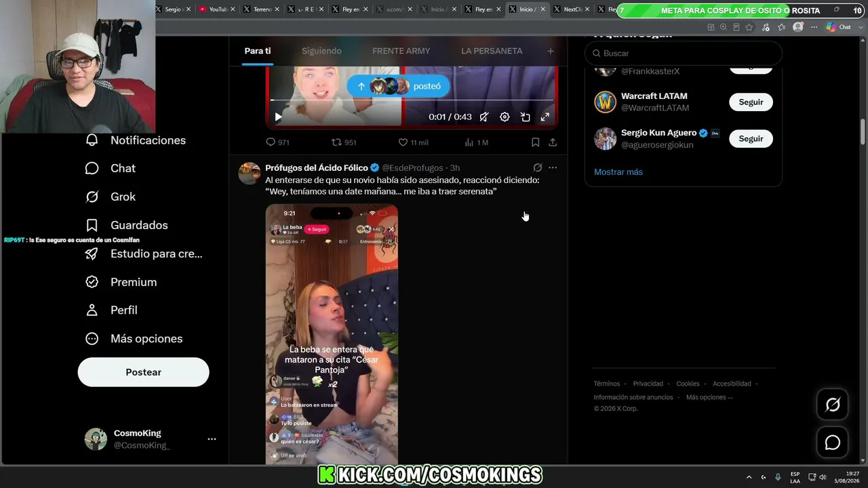Image resolution: width=868 pixels, height=488 pixels.
Task: Open Información sobre anuncios link
Action: coord(633,397)
